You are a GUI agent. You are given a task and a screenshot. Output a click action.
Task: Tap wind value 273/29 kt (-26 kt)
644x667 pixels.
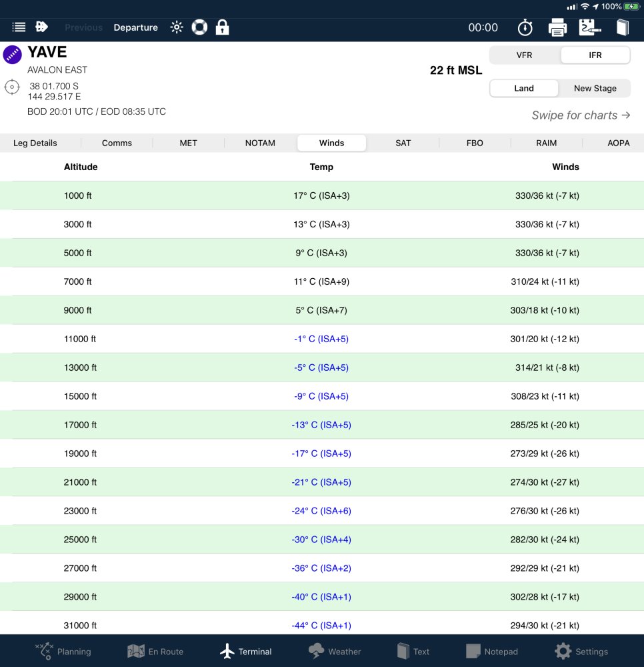545,454
